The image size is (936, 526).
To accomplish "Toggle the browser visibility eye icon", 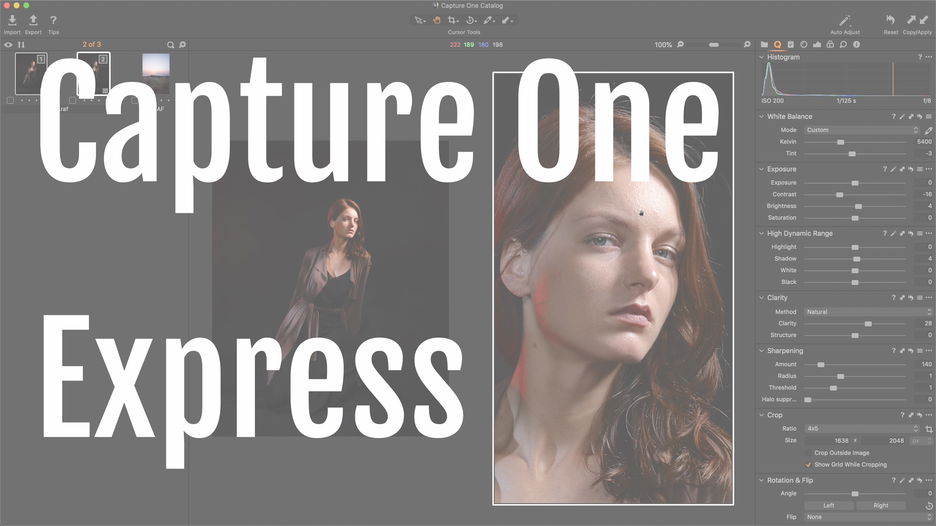I will 8,45.
